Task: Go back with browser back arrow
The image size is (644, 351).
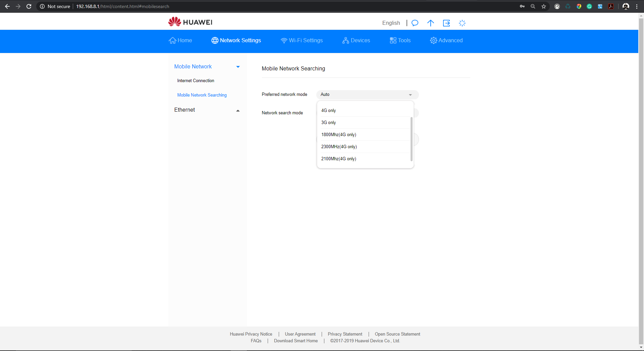Action: coord(7,6)
